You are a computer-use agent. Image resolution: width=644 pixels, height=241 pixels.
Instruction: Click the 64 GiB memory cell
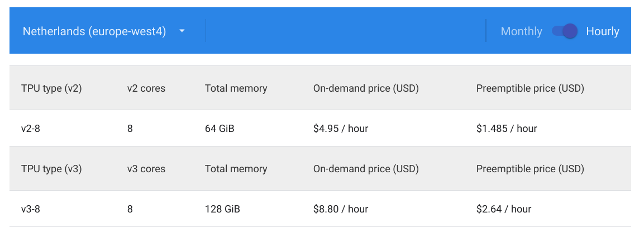pyautogui.click(x=220, y=129)
